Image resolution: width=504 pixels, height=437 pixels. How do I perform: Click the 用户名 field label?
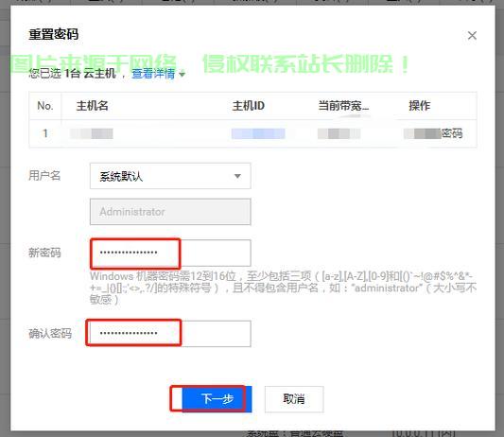pyautogui.click(x=44, y=176)
